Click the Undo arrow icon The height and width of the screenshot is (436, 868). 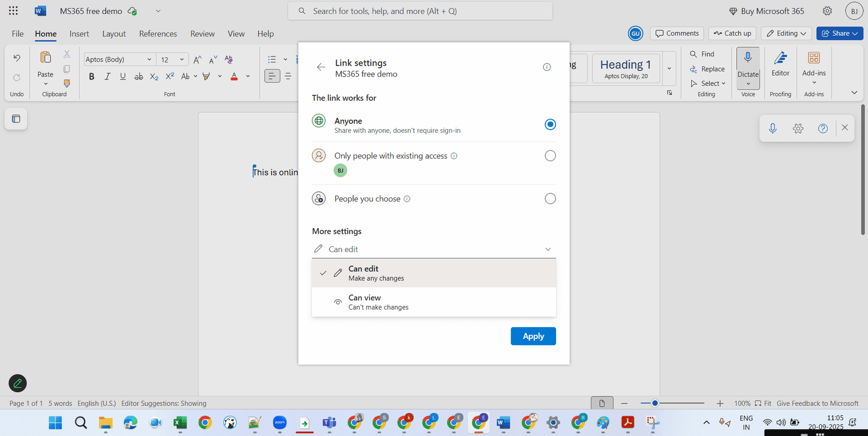point(17,58)
